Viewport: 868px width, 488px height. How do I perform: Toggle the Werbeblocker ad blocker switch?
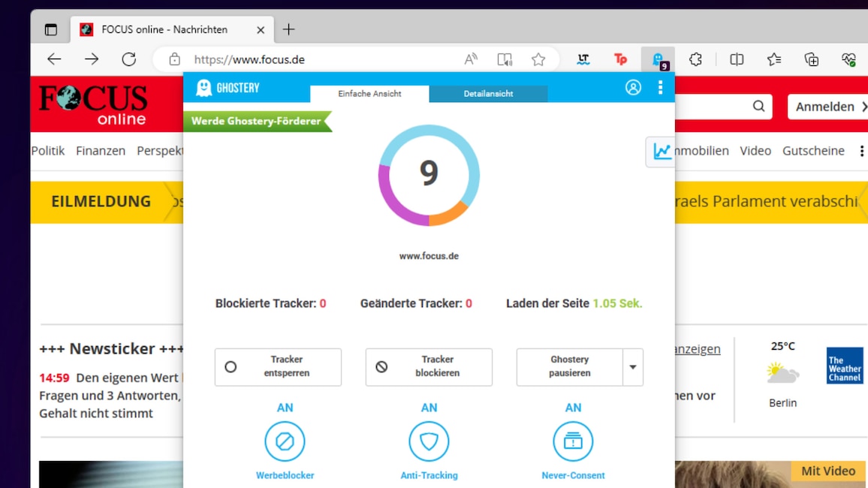pos(285,441)
